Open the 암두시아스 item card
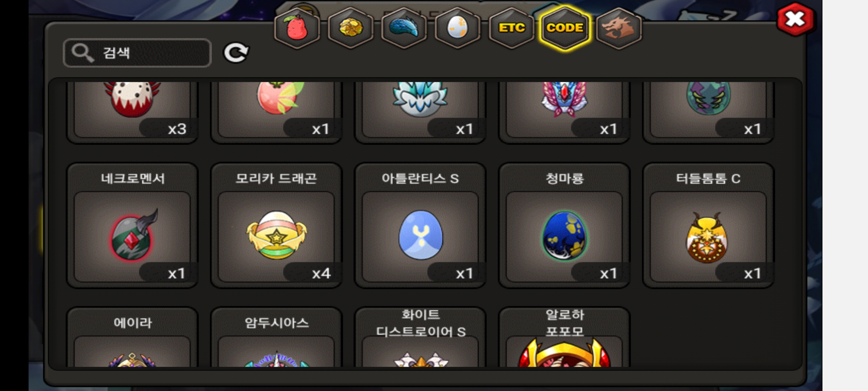The height and width of the screenshot is (391, 868). click(x=276, y=337)
